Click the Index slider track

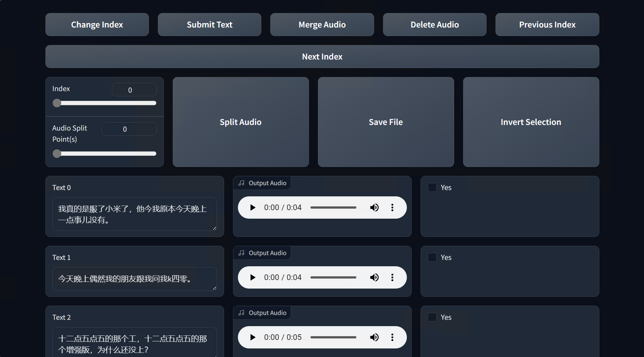(106, 103)
